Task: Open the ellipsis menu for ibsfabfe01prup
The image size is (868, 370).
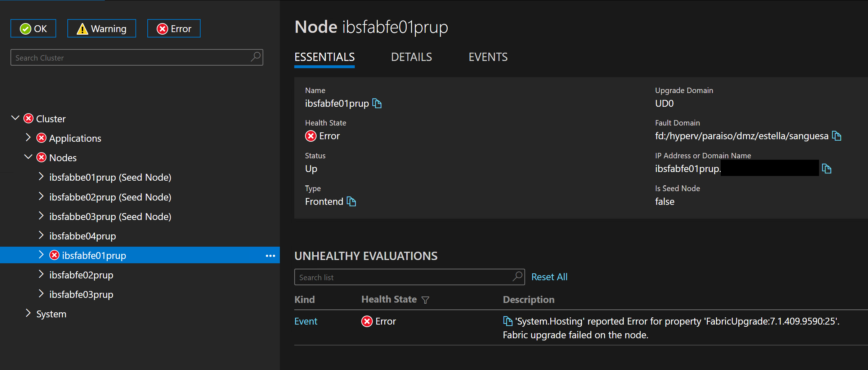Action: click(x=270, y=255)
